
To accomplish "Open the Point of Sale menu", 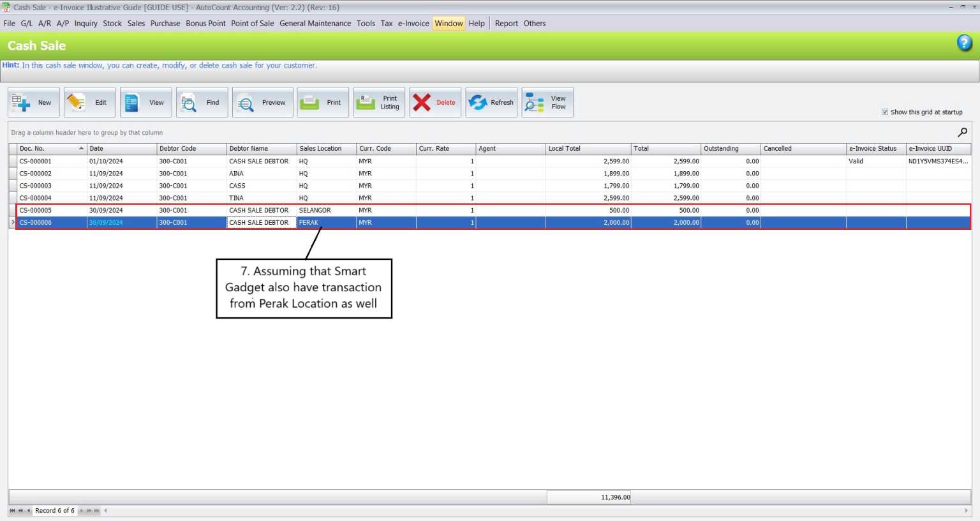I will [x=253, y=23].
